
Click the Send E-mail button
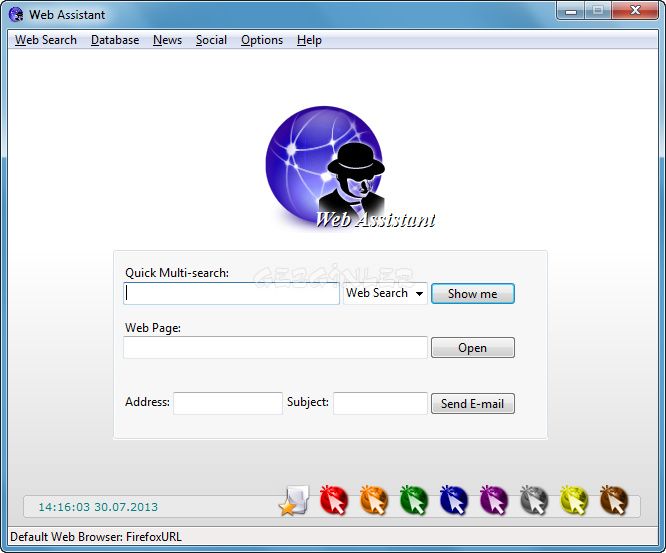473,403
